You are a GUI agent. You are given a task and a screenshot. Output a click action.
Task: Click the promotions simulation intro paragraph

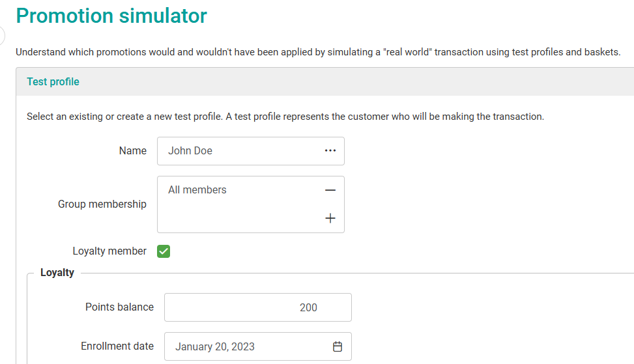click(x=318, y=52)
